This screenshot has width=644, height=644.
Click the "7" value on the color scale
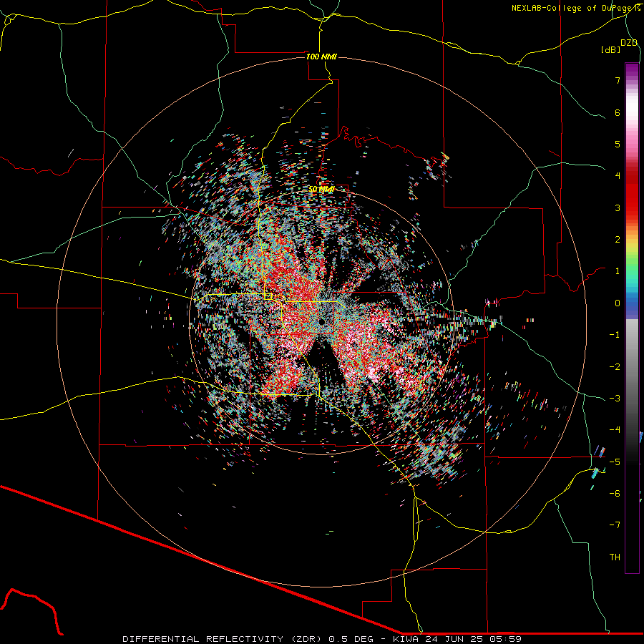tap(618, 80)
